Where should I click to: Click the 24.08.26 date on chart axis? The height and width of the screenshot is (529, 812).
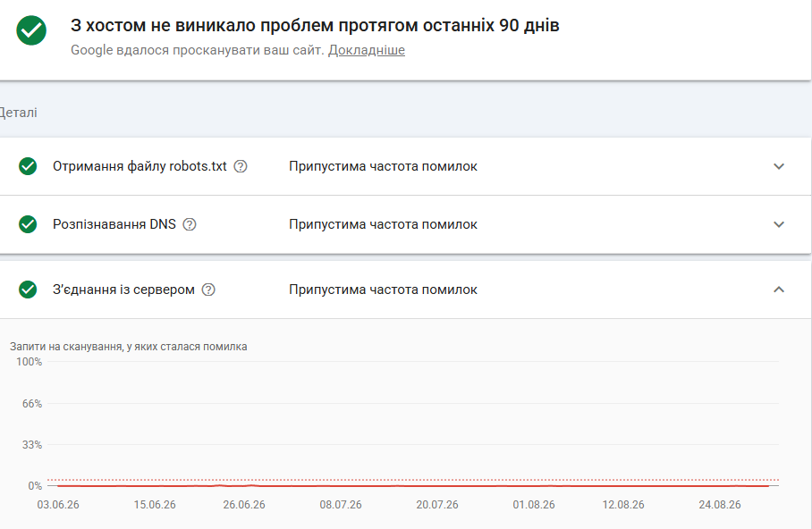click(719, 505)
